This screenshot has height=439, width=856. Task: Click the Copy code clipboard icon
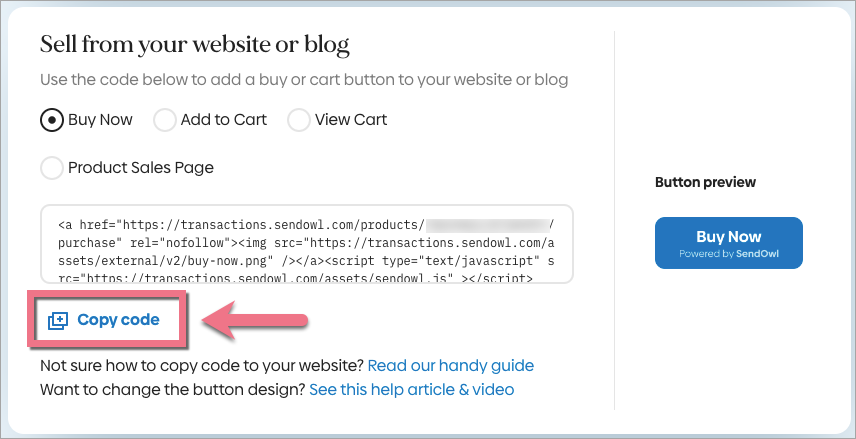tap(58, 320)
